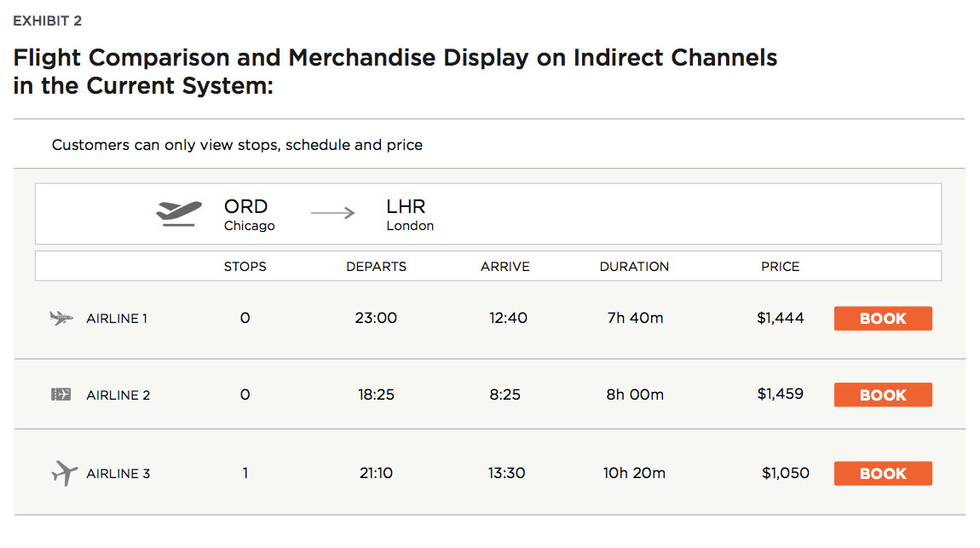Click the AIRLINE 1 label
The image size is (980, 548).
pos(117,319)
